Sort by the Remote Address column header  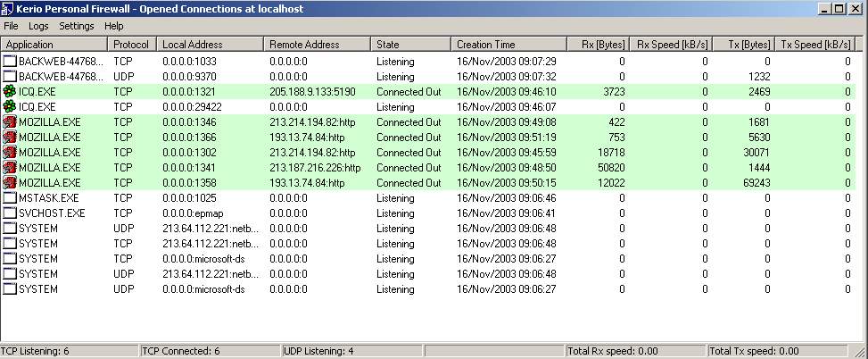(x=318, y=45)
